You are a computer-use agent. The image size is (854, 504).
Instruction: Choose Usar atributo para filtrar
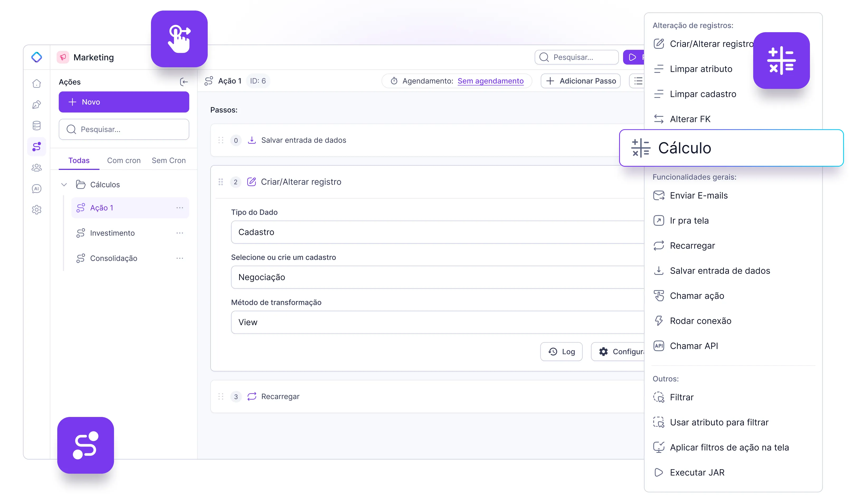[711, 423]
